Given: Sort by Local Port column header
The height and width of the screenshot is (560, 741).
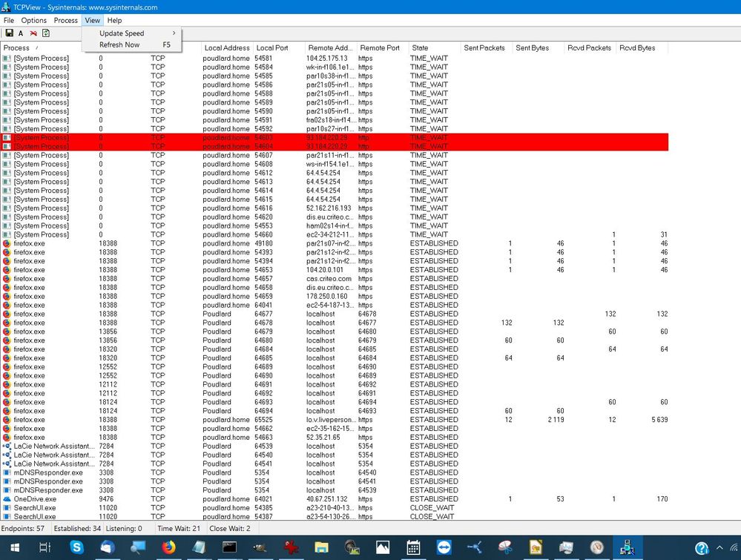Looking at the screenshot, I should pyautogui.click(x=277, y=48).
